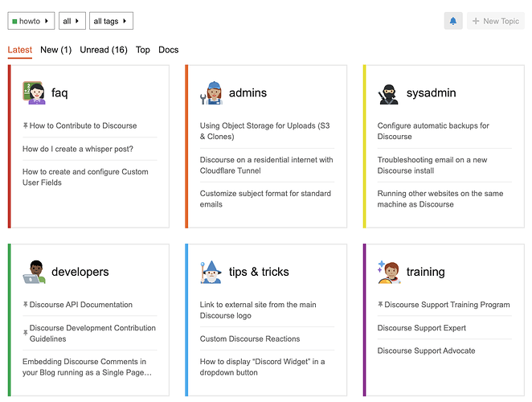
Task: Open Link to external site from logo
Action: tap(258, 310)
